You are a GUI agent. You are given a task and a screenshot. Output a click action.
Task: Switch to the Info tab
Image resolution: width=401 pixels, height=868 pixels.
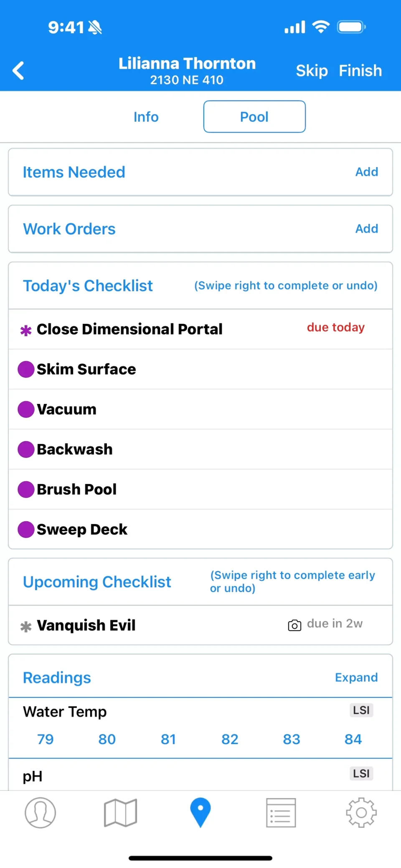pos(146,117)
